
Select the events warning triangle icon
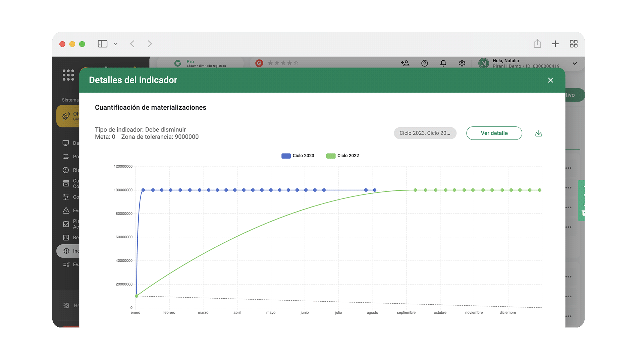(x=66, y=210)
